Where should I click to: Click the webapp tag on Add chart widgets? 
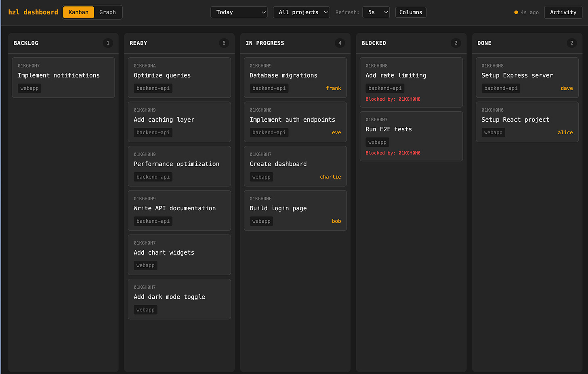coord(145,266)
